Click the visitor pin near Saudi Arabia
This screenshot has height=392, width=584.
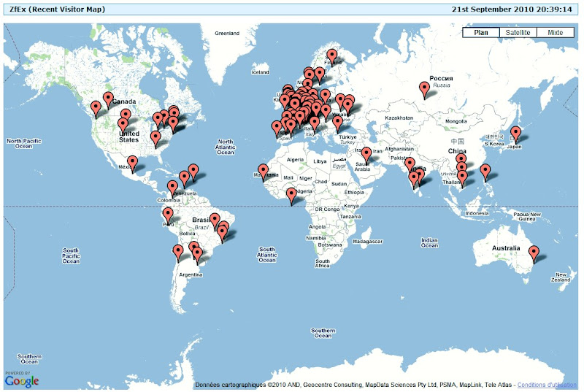point(366,155)
